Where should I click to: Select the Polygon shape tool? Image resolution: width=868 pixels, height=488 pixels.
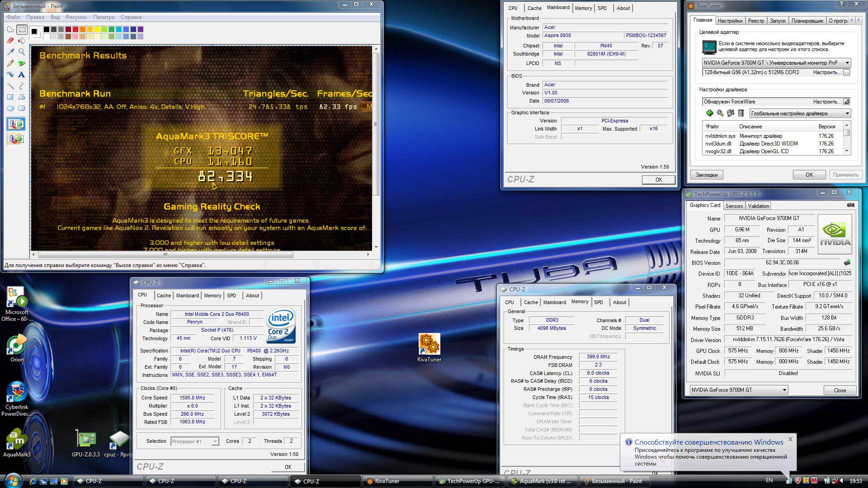pos(22,97)
